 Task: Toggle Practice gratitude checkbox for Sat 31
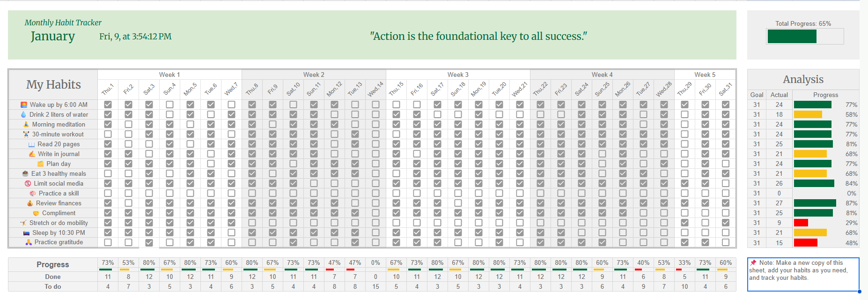click(x=726, y=242)
